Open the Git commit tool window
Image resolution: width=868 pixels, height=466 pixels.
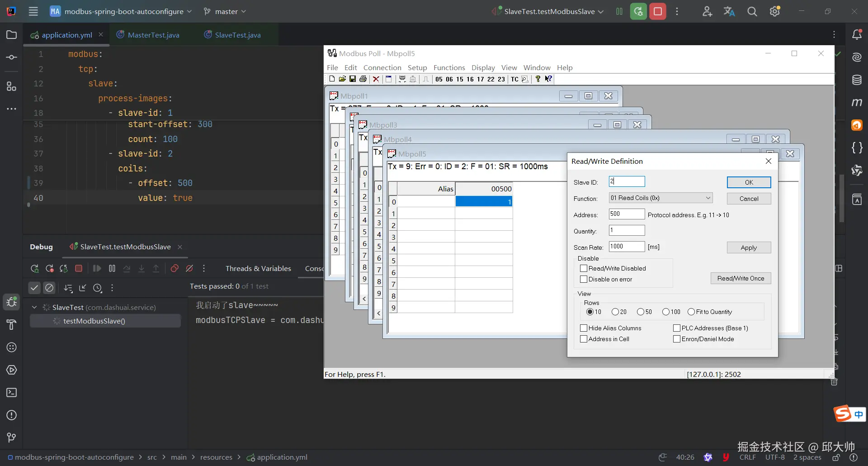12,57
